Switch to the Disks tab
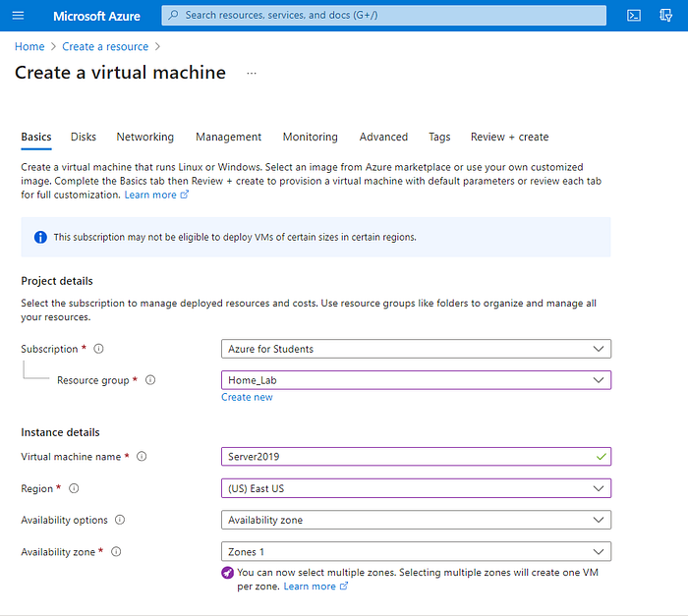The width and height of the screenshot is (688, 616). point(84,138)
